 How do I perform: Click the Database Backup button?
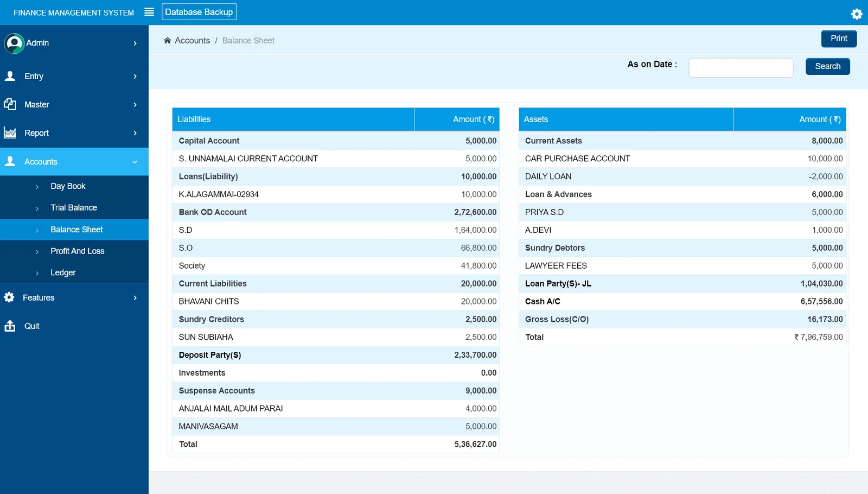(x=199, y=12)
